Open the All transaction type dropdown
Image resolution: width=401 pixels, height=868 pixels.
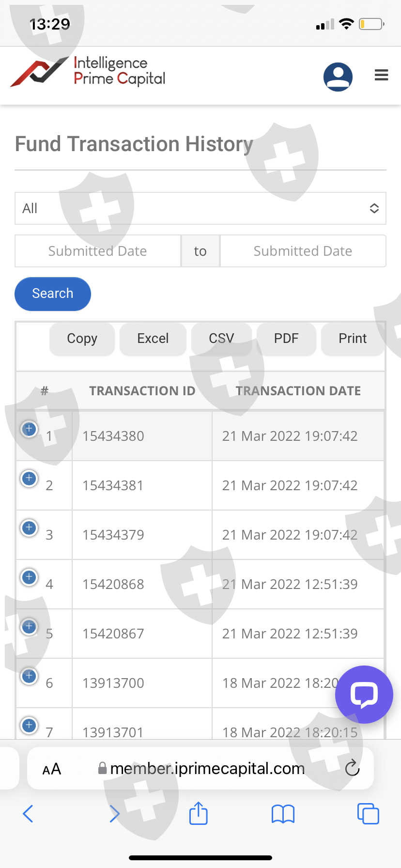[x=200, y=208]
